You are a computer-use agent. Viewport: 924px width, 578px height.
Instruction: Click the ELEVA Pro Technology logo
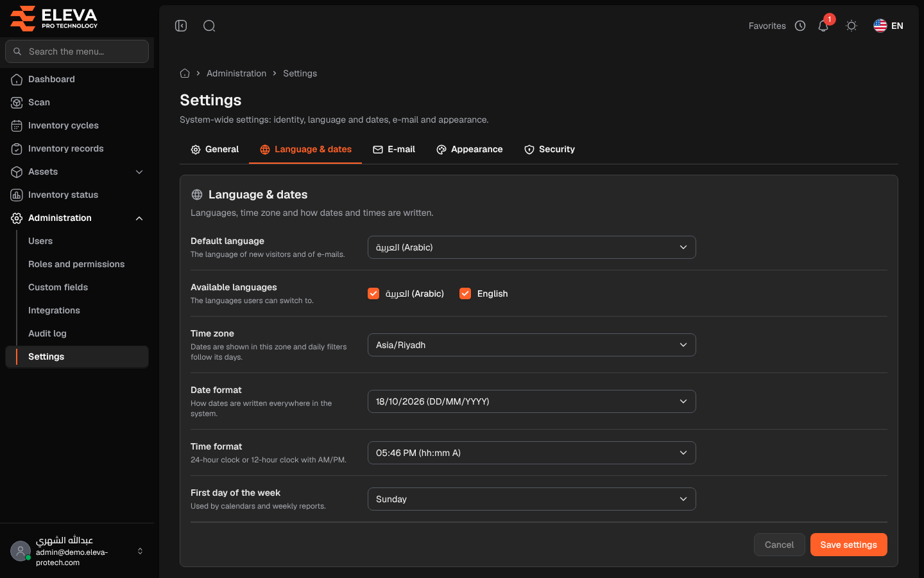click(x=54, y=18)
